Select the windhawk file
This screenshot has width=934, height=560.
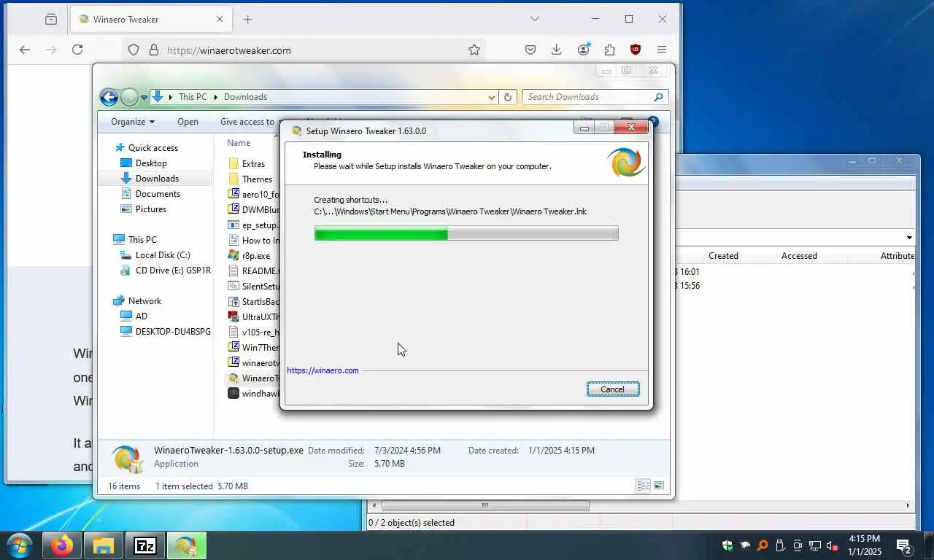260,394
